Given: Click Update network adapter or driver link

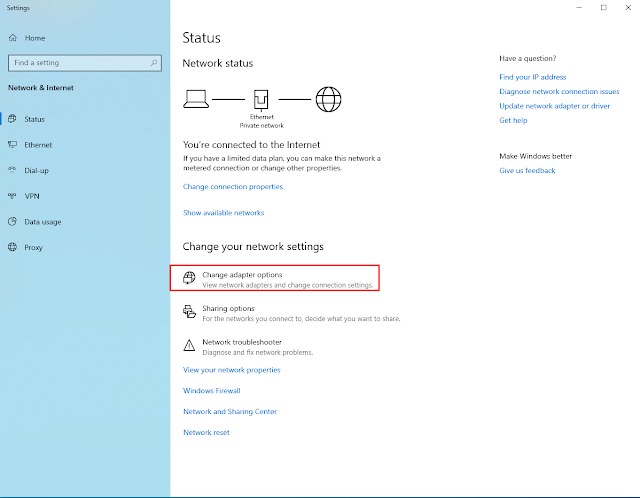Looking at the screenshot, I should click(554, 106).
